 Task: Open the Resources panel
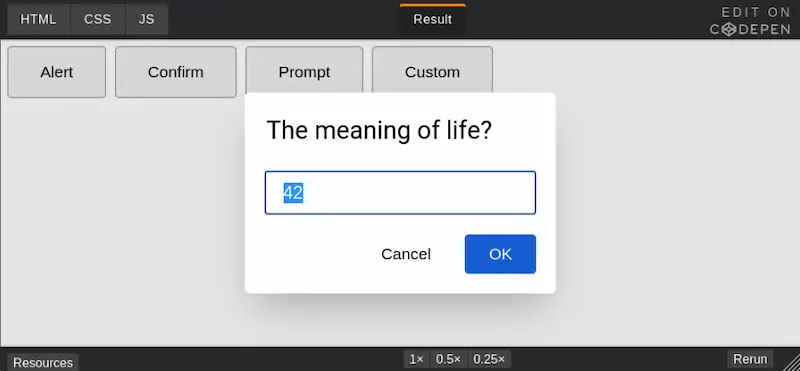point(43,362)
